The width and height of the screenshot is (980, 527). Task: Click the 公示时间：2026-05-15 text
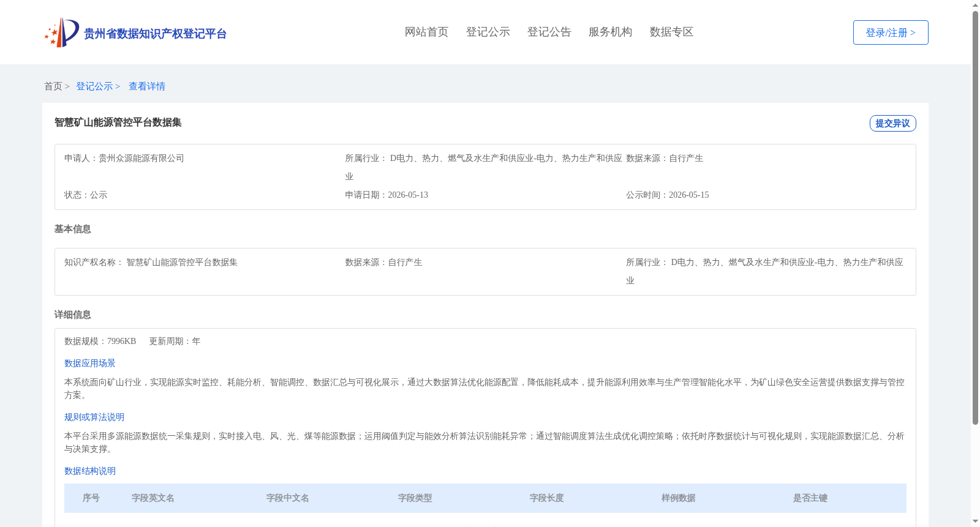point(668,195)
